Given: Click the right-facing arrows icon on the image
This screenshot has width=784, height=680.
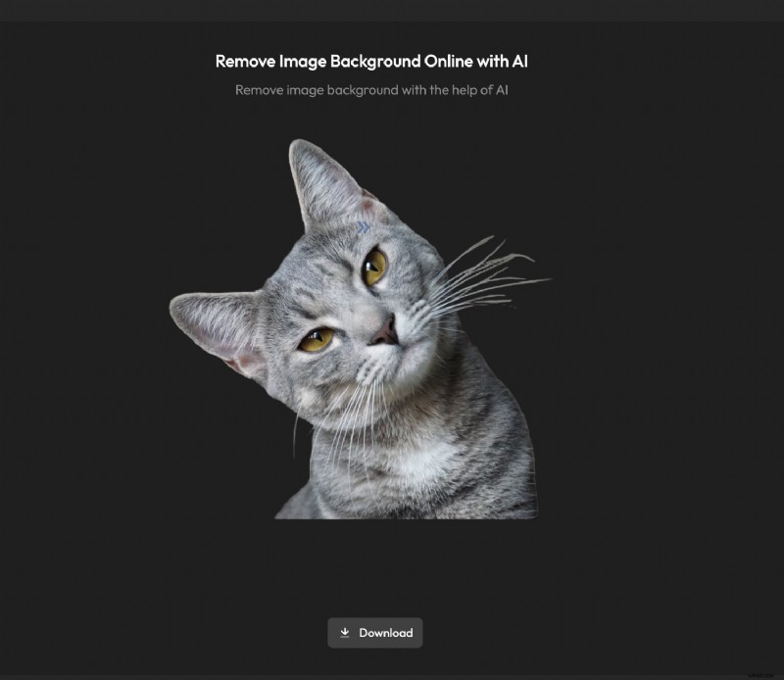Looking at the screenshot, I should (363, 225).
